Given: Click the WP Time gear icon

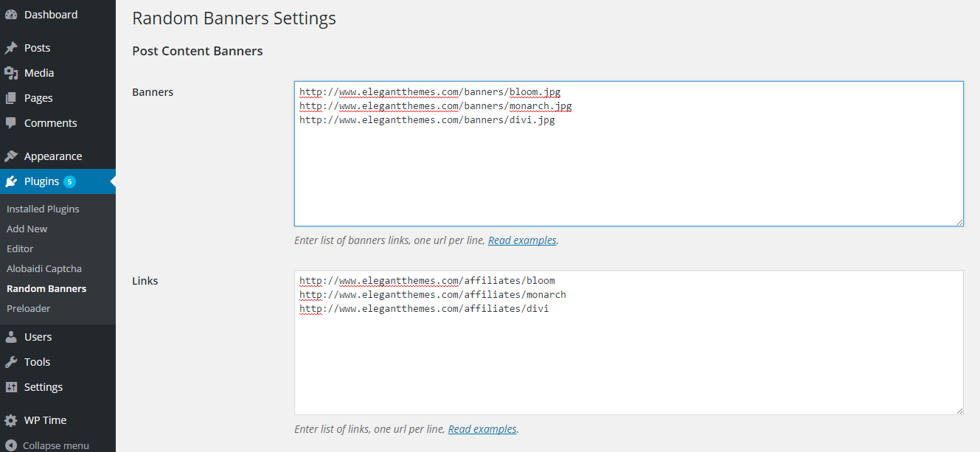Looking at the screenshot, I should point(11,420).
